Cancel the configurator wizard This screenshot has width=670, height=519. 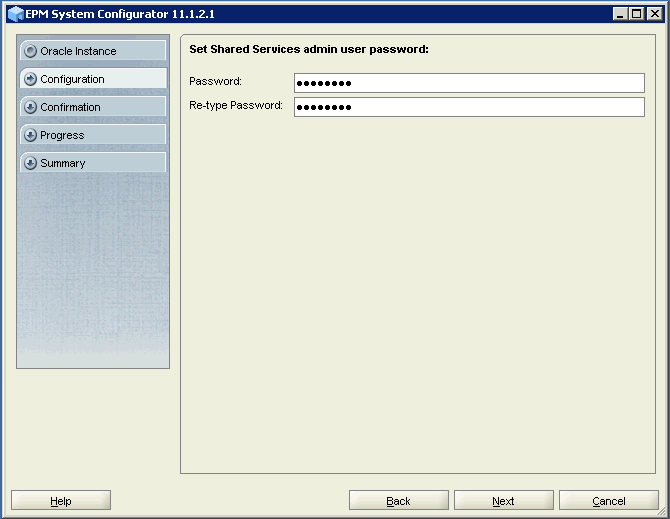click(609, 500)
